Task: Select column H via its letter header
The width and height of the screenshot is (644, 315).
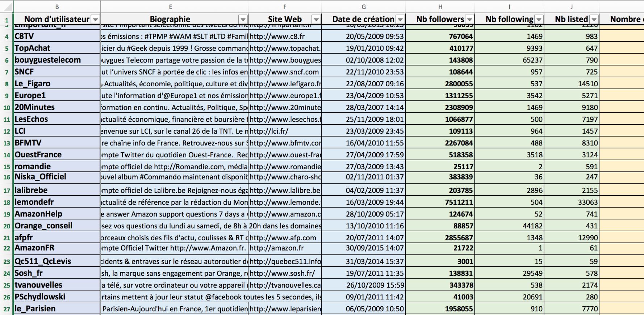Action: 440,7
